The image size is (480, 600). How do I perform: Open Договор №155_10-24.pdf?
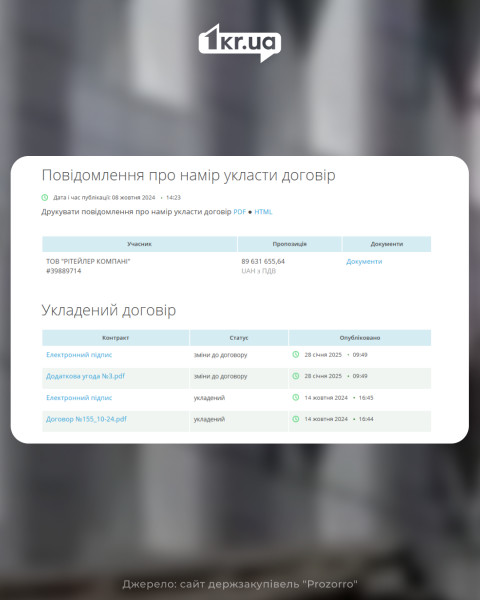point(86,419)
